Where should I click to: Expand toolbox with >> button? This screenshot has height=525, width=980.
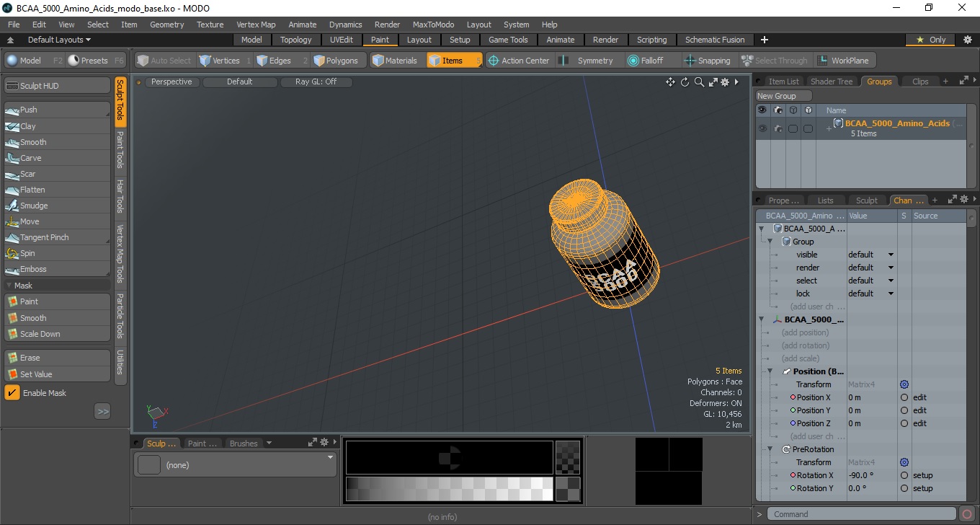102,411
